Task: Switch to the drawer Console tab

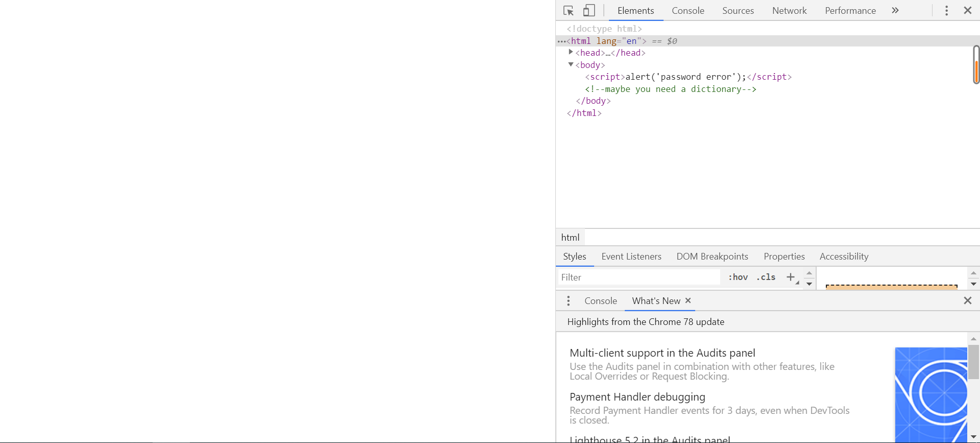Action: [600, 301]
